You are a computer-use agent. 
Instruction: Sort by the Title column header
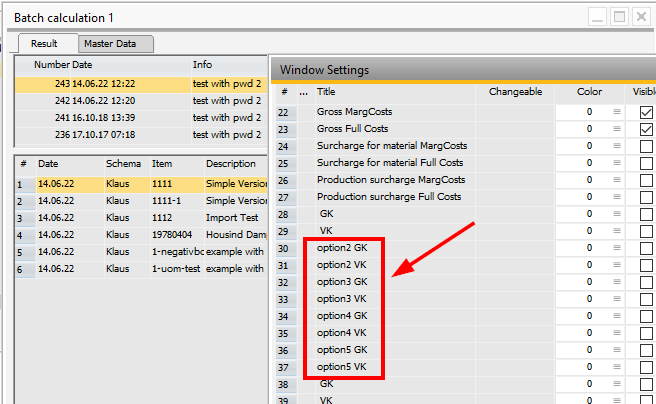click(327, 91)
